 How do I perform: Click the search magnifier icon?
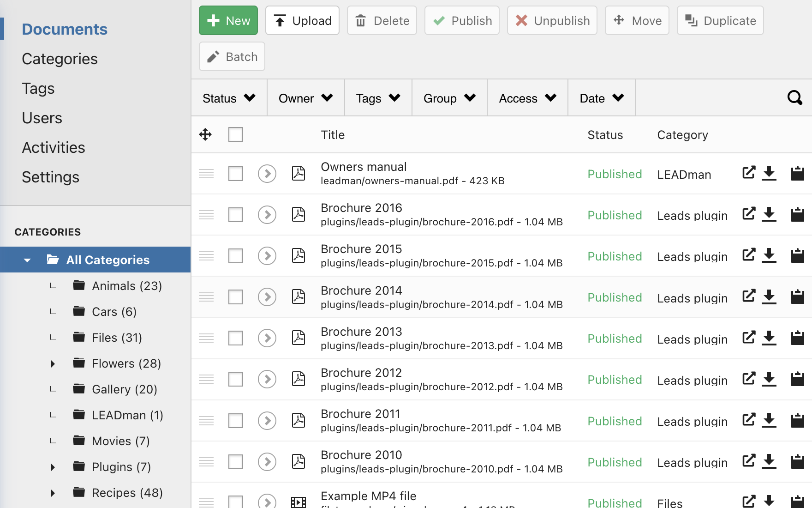pos(794,98)
